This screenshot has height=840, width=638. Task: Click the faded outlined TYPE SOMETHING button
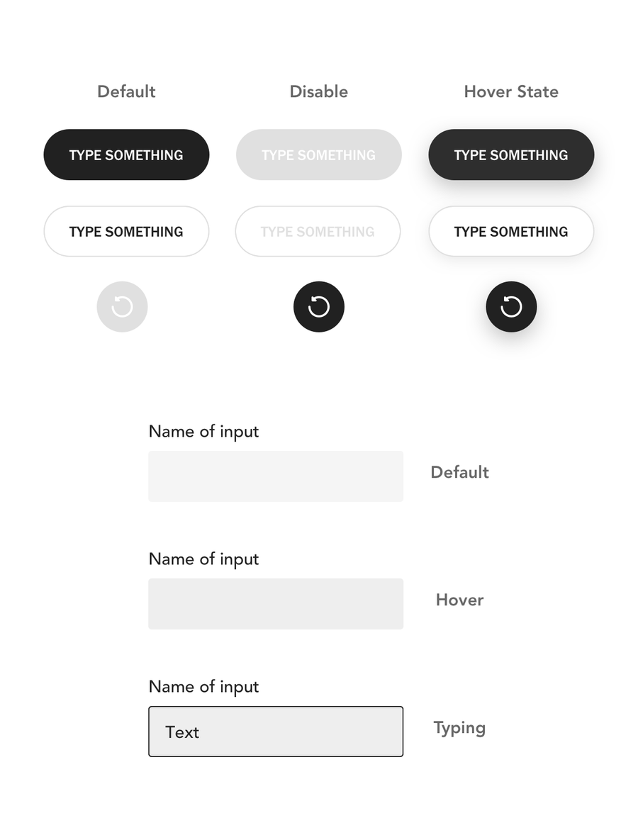[x=318, y=231]
